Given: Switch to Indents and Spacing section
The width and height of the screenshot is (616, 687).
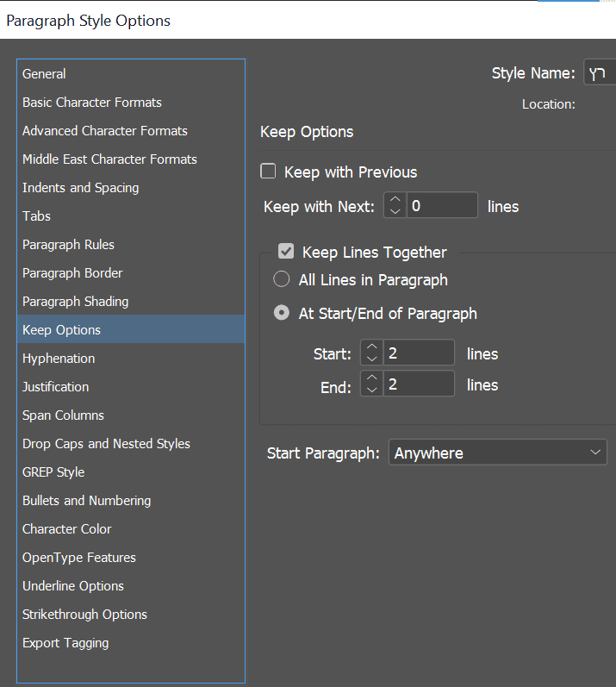Looking at the screenshot, I should click(x=81, y=188).
